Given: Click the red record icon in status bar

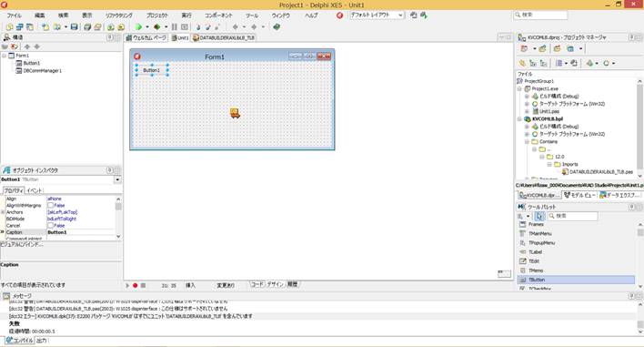Looking at the screenshot, I should 136,285.
